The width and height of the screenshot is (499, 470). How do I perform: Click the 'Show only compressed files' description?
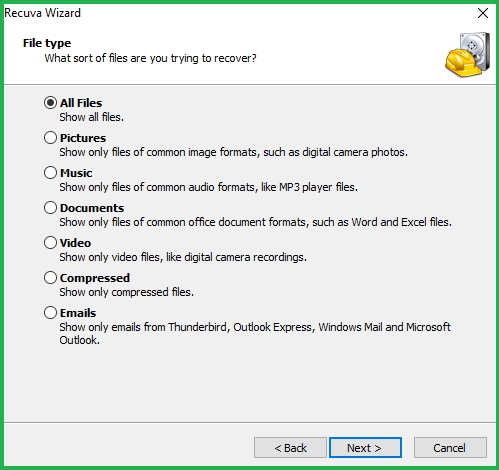(127, 292)
